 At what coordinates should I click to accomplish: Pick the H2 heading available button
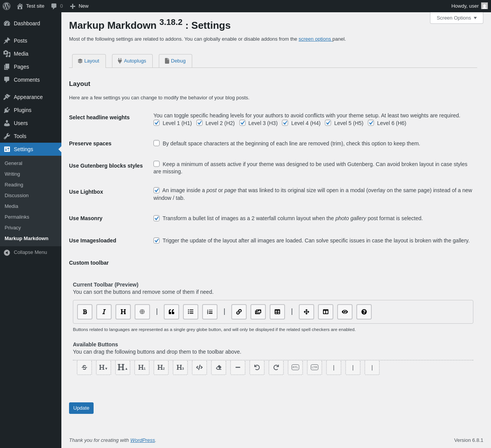[x=161, y=367]
